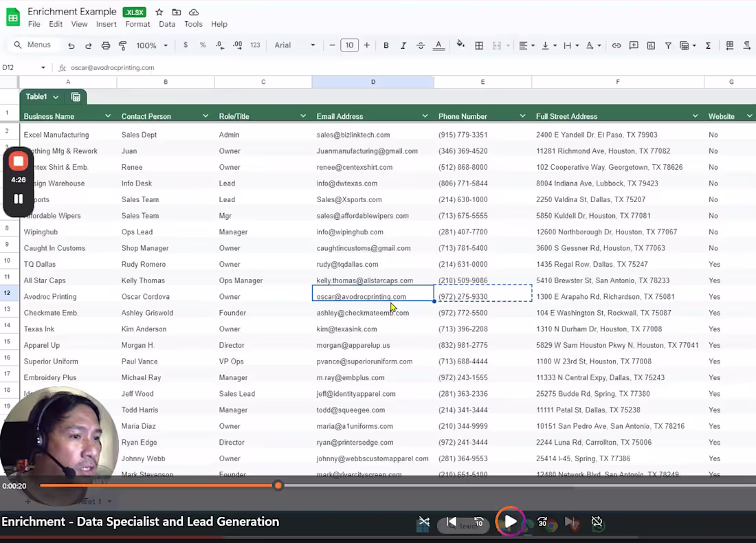Open the 100% zoom dropdown

(151, 45)
